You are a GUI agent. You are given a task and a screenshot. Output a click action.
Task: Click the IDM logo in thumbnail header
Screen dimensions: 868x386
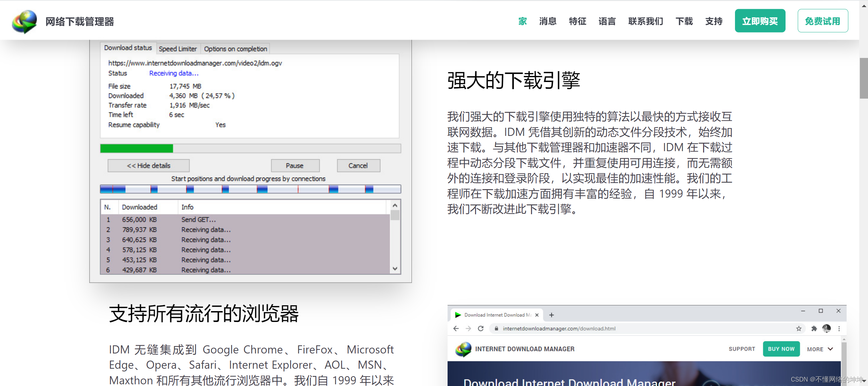point(463,349)
